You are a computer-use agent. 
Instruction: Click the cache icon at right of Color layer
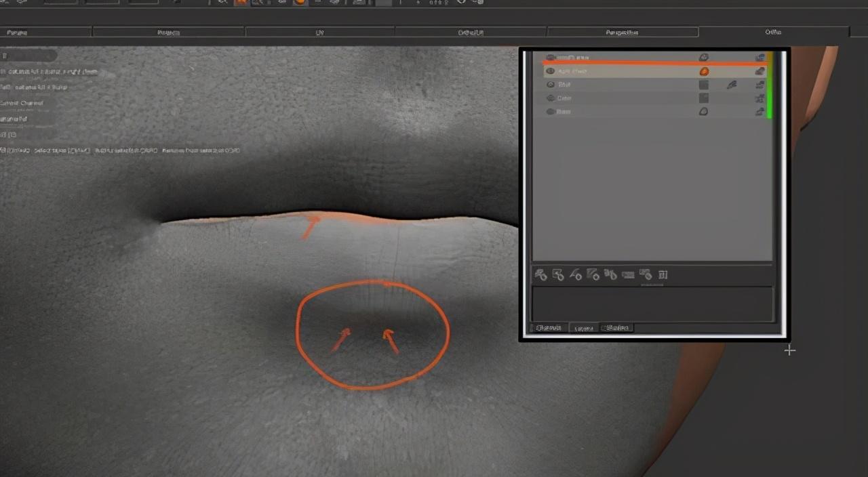pyautogui.click(x=760, y=98)
